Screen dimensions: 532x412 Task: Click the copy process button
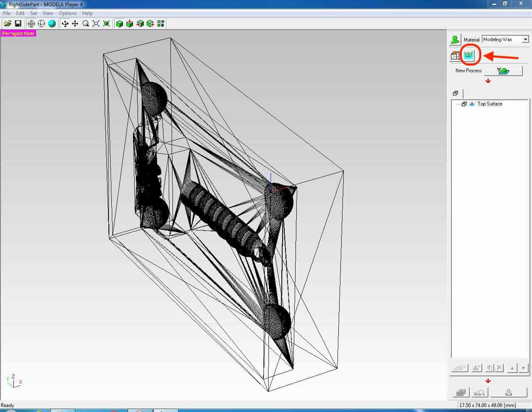[490, 368]
